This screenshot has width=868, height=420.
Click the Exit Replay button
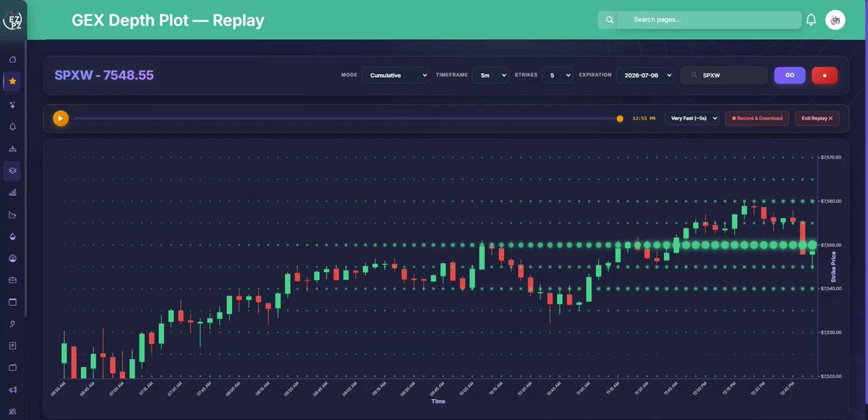point(817,118)
